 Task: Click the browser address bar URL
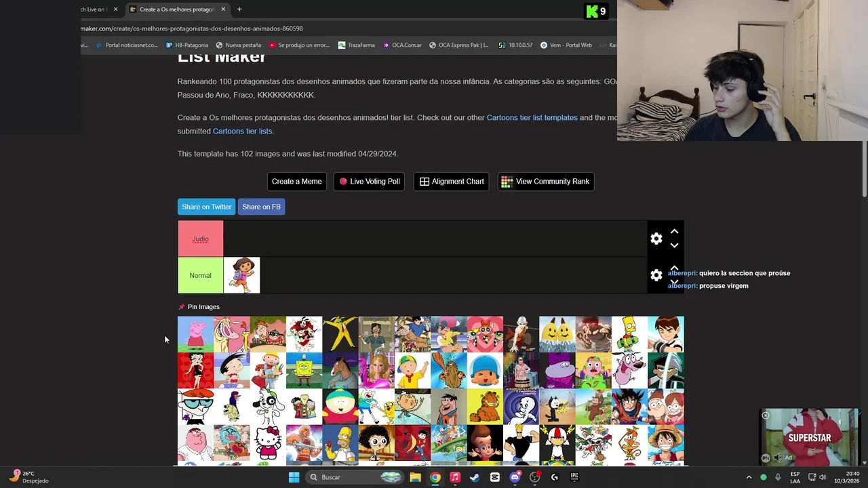[192, 28]
